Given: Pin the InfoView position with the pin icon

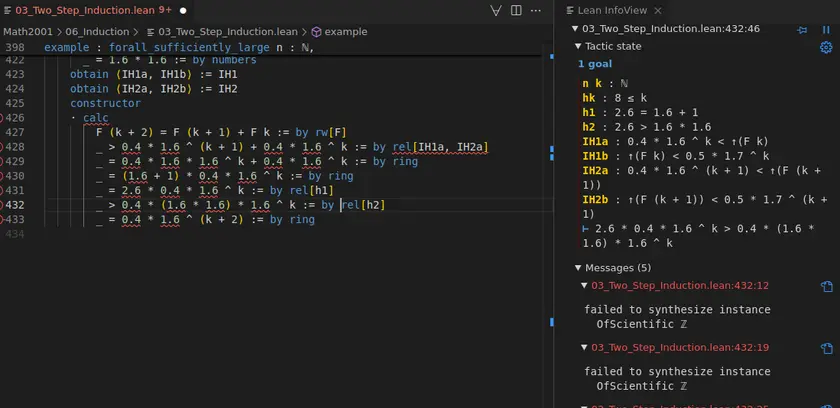Looking at the screenshot, I should [801, 30].
